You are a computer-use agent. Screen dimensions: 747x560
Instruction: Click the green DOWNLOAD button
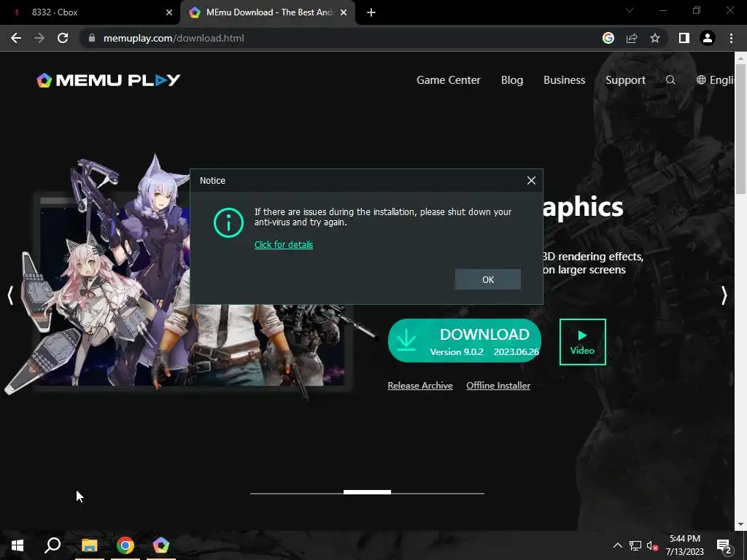tap(465, 341)
